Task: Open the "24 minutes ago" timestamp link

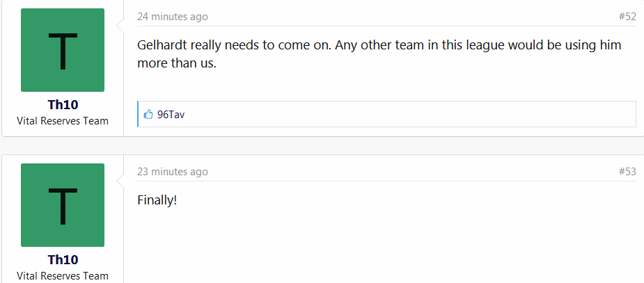Action: [x=172, y=17]
